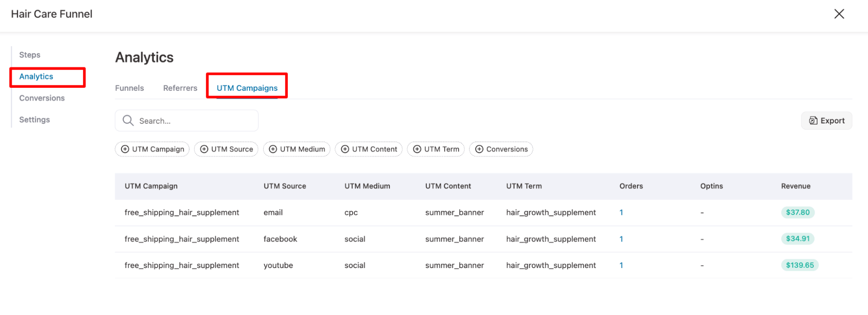
Task: Click the cpc medium cell
Action: pyautogui.click(x=351, y=212)
